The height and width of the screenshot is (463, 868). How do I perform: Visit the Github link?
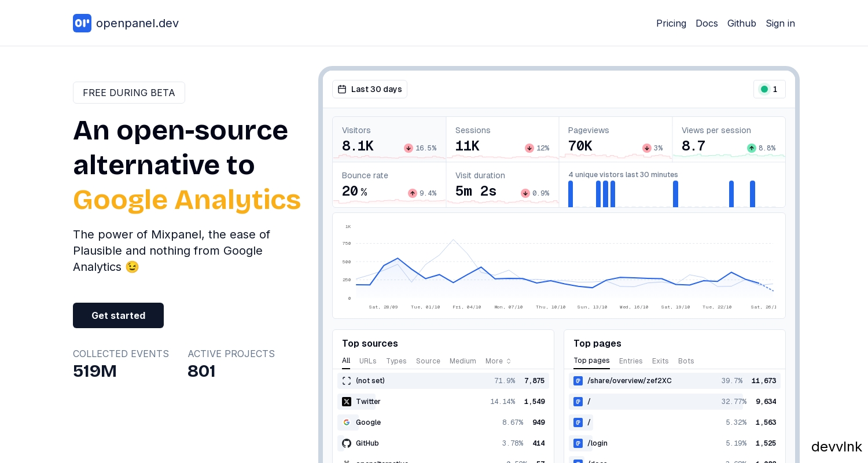pos(742,23)
